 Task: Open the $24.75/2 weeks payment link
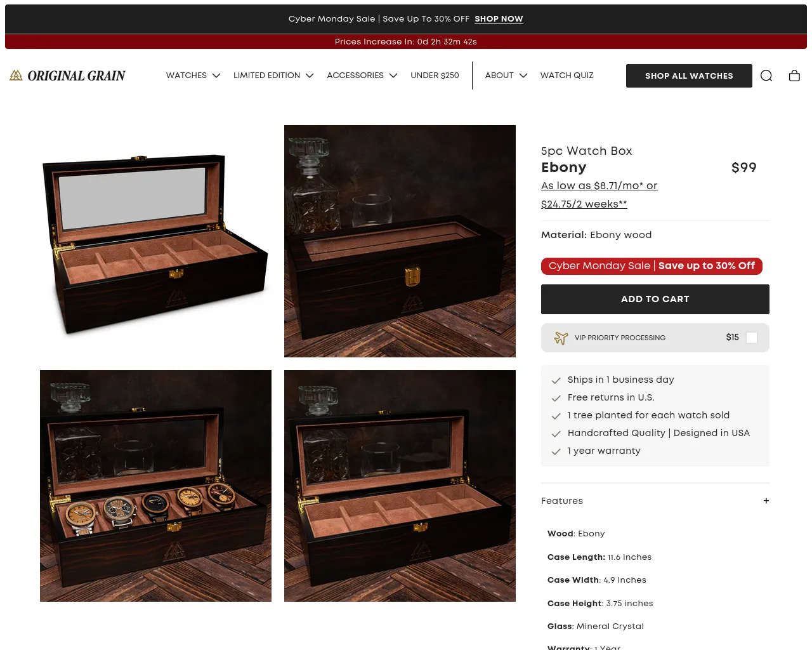pos(584,204)
